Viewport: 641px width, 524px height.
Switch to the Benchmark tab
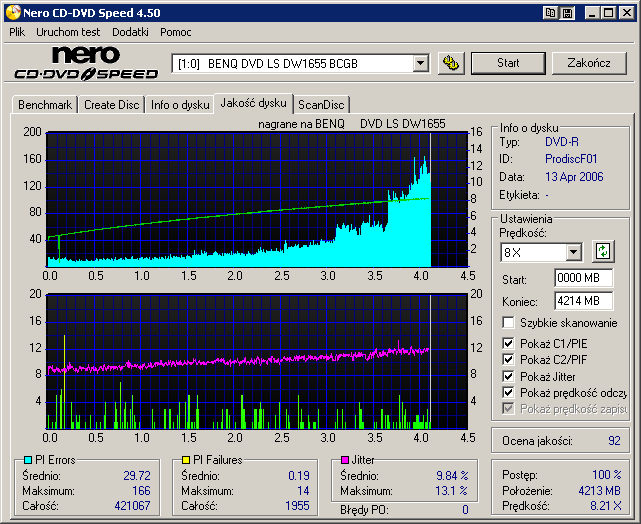pos(45,105)
